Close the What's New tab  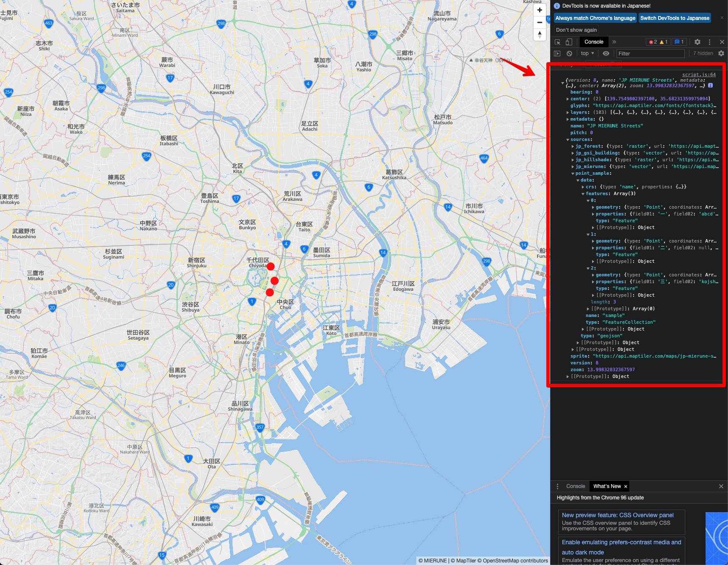click(x=626, y=486)
